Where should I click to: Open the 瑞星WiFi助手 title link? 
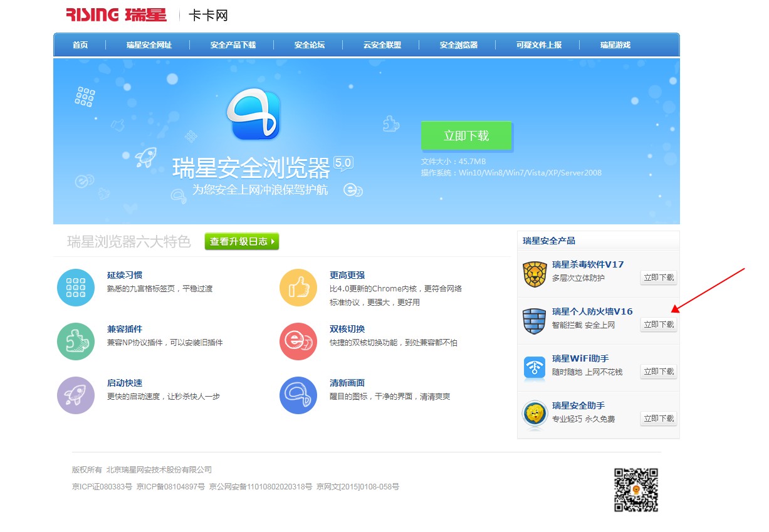580,358
